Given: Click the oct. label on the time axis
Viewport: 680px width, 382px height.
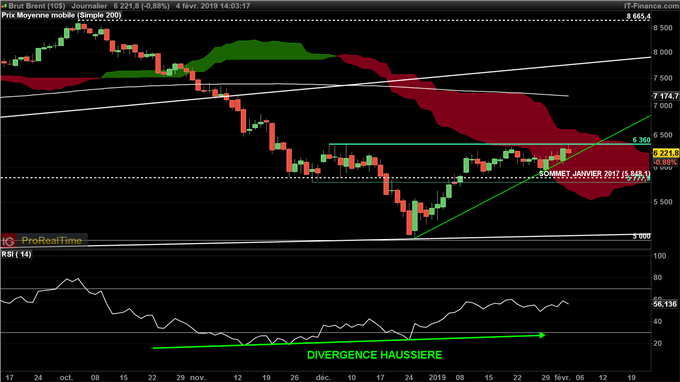Looking at the screenshot, I should (x=66, y=378).
